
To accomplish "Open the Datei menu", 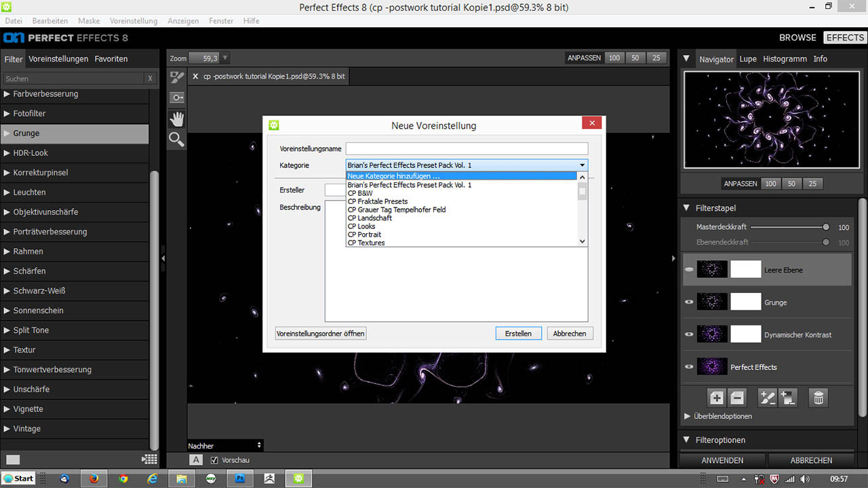I will (14, 21).
